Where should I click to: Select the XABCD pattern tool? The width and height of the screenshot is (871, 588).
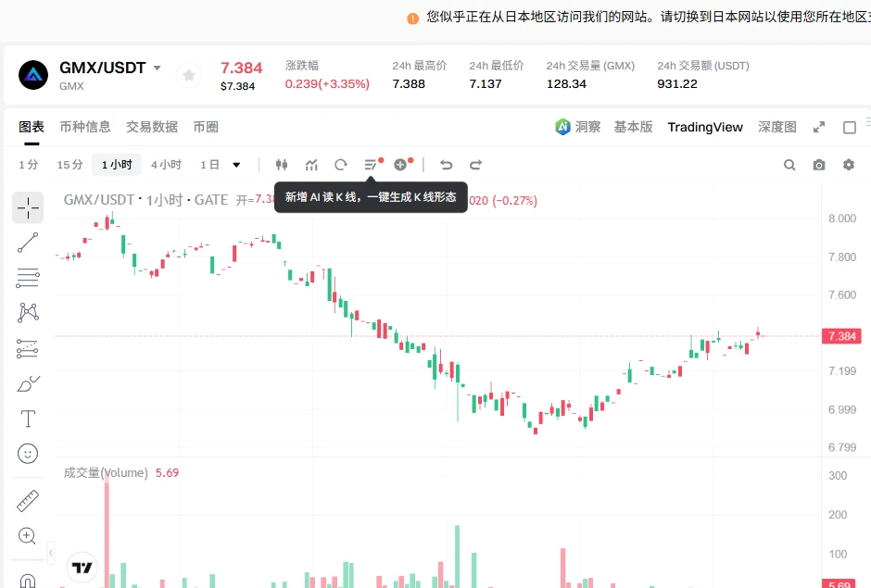tap(28, 313)
